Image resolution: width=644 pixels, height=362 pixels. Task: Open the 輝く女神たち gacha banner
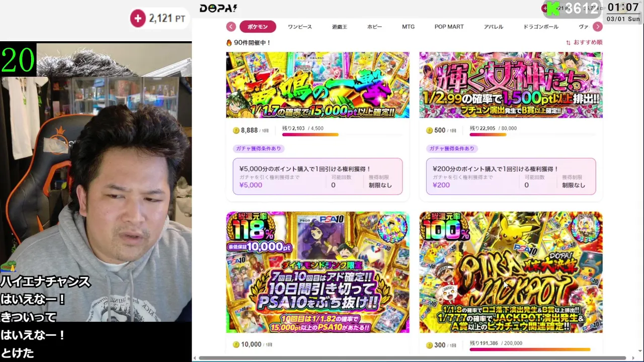[511, 85]
